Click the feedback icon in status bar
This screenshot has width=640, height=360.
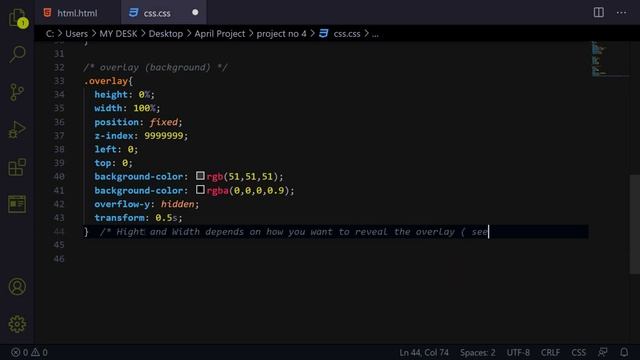[602, 352]
